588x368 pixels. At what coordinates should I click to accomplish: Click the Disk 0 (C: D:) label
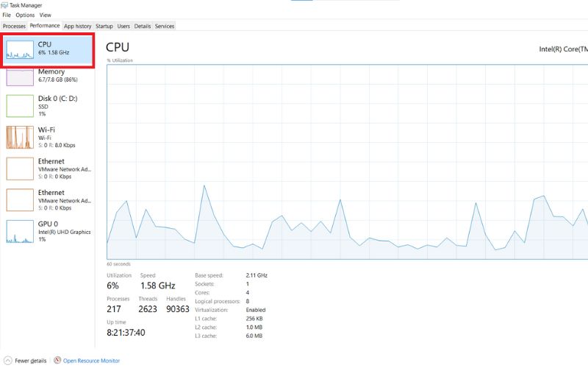pyautogui.click(x=58, y=99)
